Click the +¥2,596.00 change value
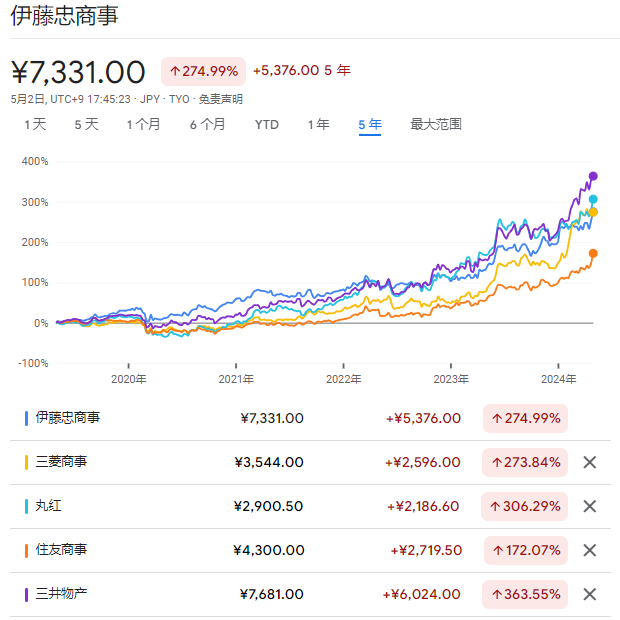Viewport: 620px width, 620px height. click(423, 462)
